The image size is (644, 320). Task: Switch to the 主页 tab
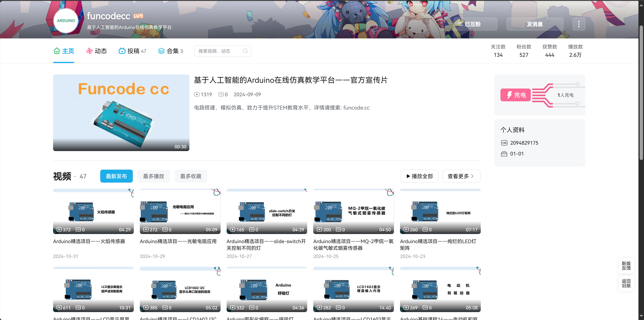coord(64,51)
